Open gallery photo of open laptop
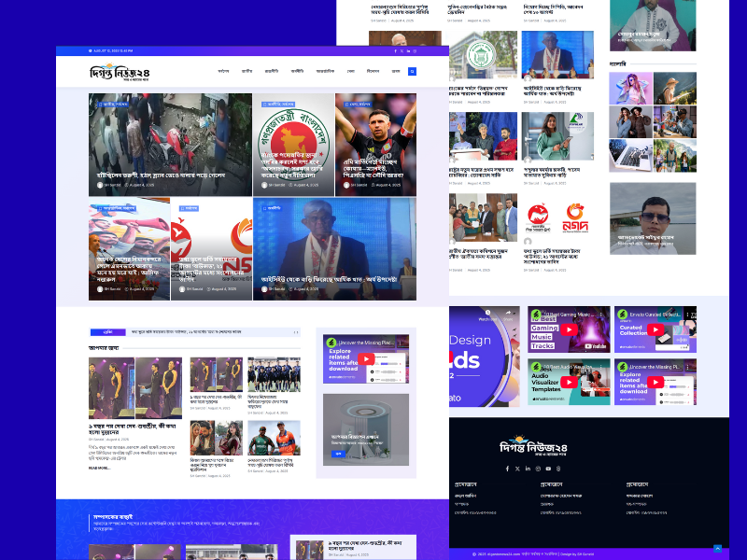747x560 pixels. (x=631, y=156)
